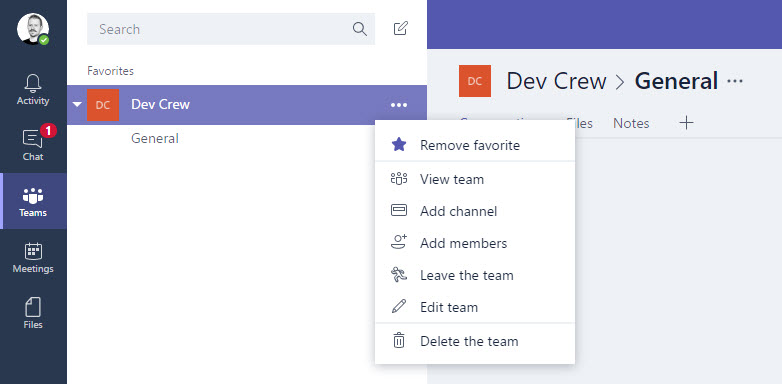Open General channel header ellipsis menu

(x=735, y=81)
